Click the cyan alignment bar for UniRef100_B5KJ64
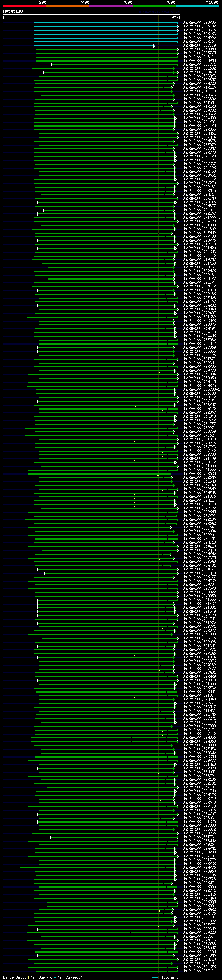This screenshot has width=222, height=980. click(x=106, y=41)
